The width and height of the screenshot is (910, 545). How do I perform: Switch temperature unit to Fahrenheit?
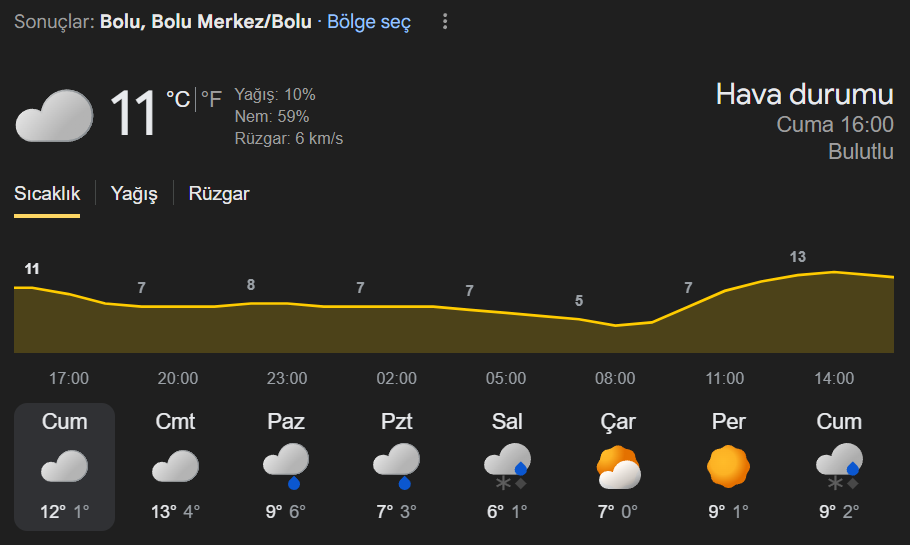[211, 99]
